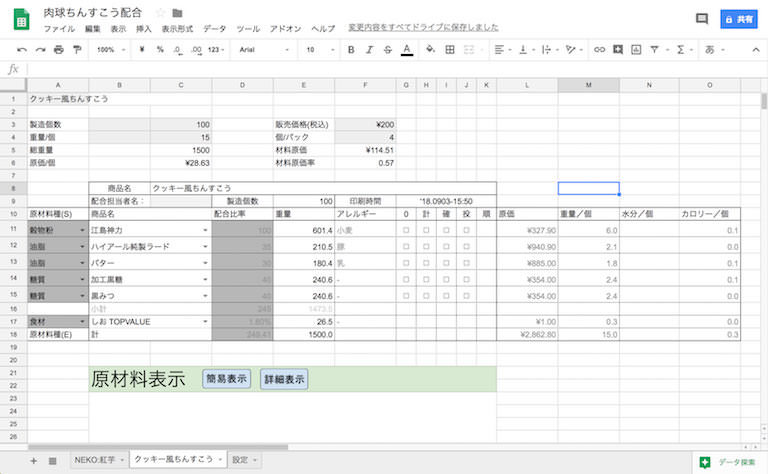Apply strikethrough formatting
The image size is (768, 474).
tap(386, 49)
